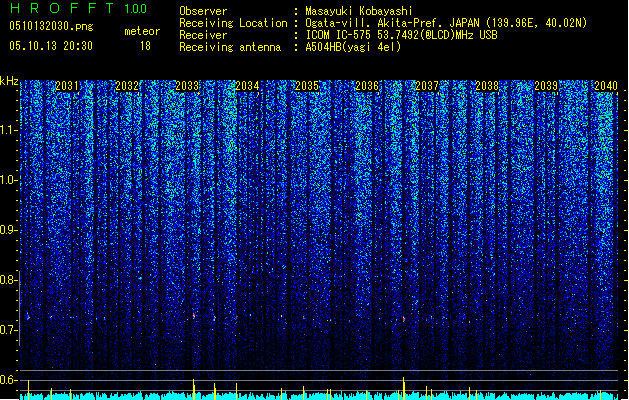This screenshot has height=400, width=629.
Task: Click the 2038 time marker
Action: point(487,86)
